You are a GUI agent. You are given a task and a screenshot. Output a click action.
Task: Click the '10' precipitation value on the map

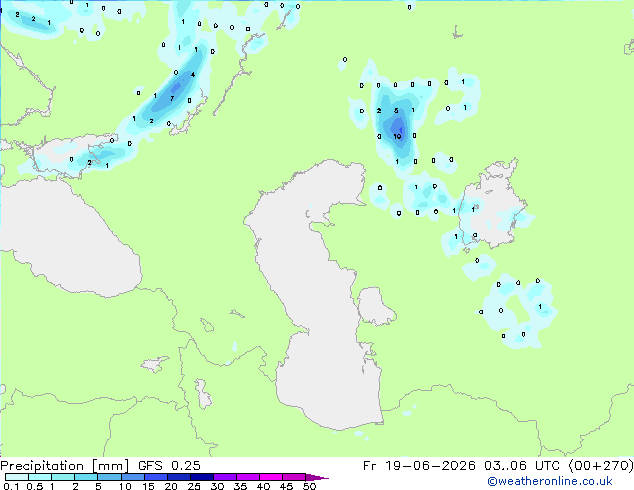(397, 136)
